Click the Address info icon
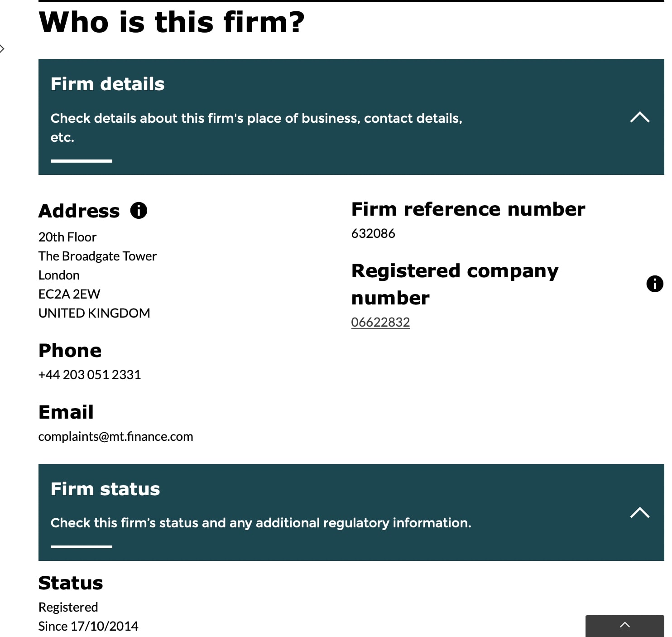Viewport: 672px width, 637px height. click(139, 210)
